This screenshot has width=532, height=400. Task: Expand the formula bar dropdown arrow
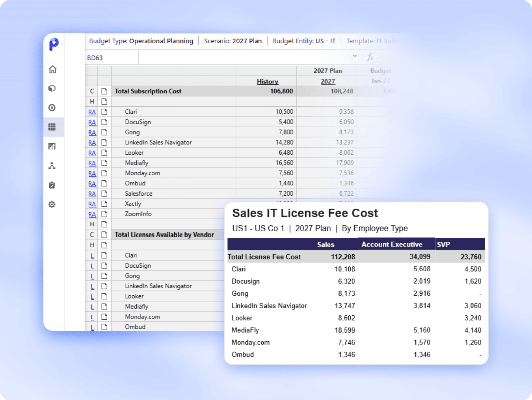click(x=355, y=56)
